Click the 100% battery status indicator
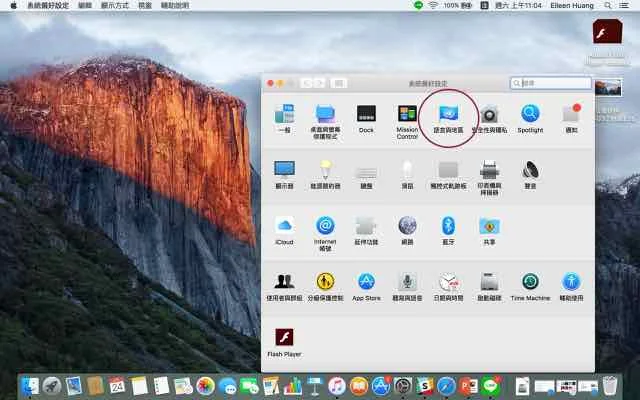This screenshot has width=640, height=400. pos(458,5)
